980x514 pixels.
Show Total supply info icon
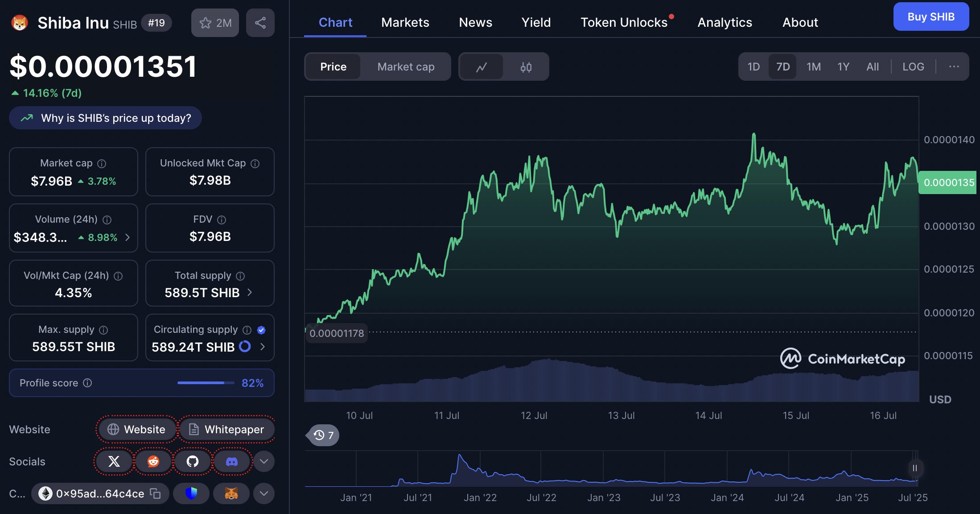[240, 276]
